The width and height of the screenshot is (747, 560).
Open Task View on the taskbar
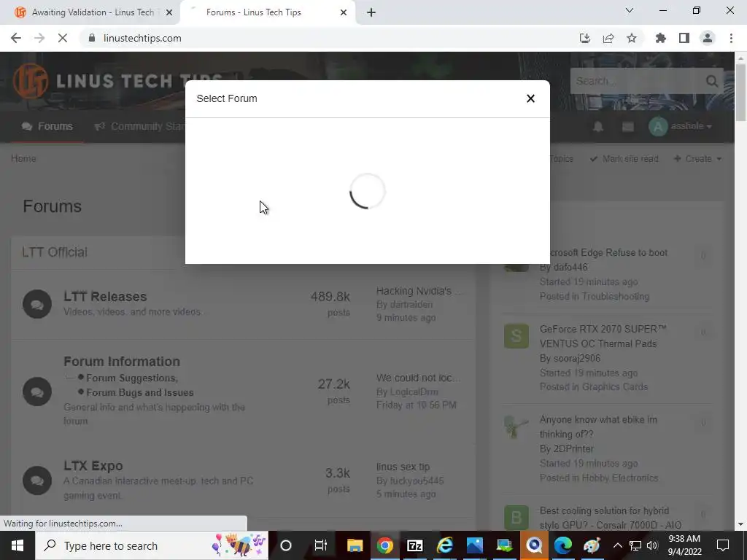point(321,545)
